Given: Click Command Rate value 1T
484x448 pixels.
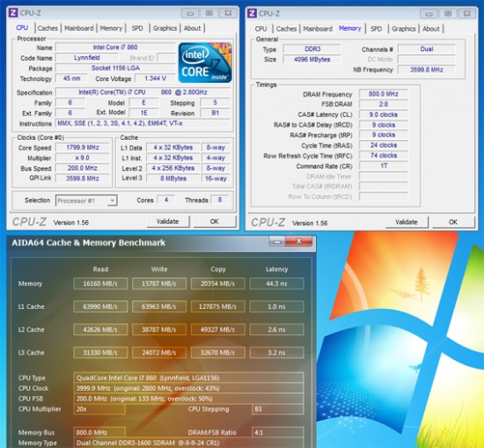Looking at the screenshot, I should [384, 165].
